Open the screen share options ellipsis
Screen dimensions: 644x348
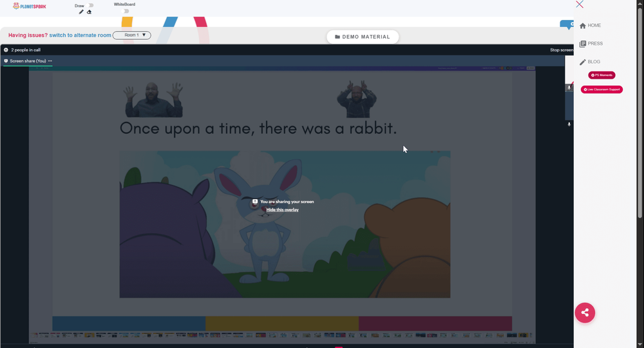tap(50, 61)
